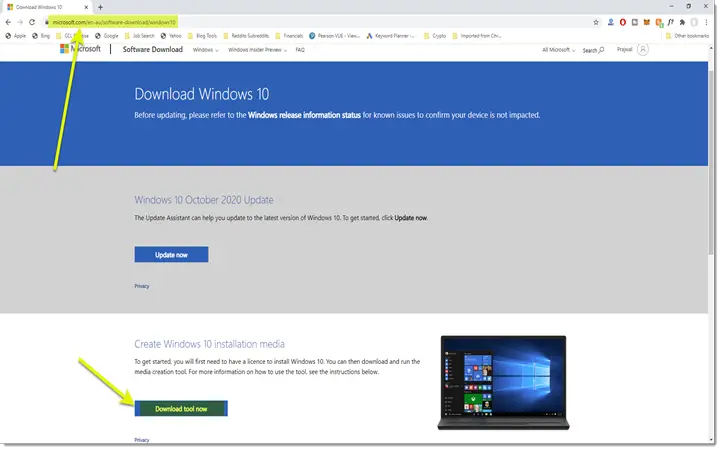The image size is (720, 450).
Task: Open site Search
Action: pyautogui.click(x=593, y=50)
